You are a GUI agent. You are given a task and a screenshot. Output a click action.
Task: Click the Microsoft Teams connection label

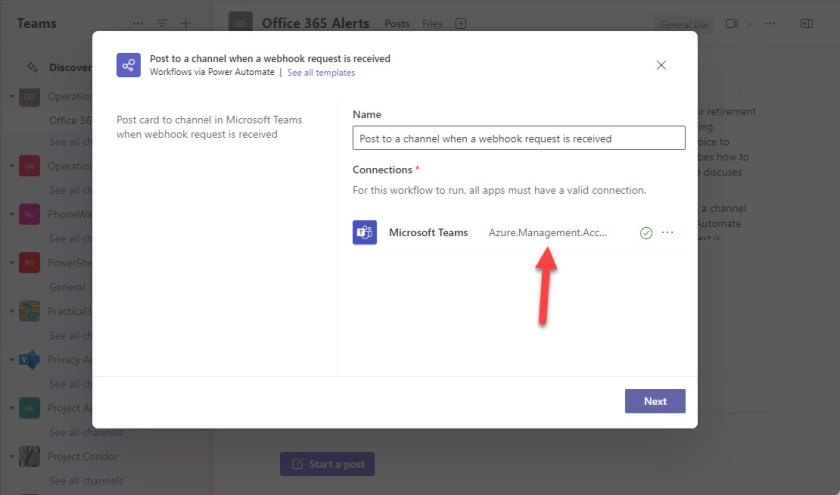(429, 232)
